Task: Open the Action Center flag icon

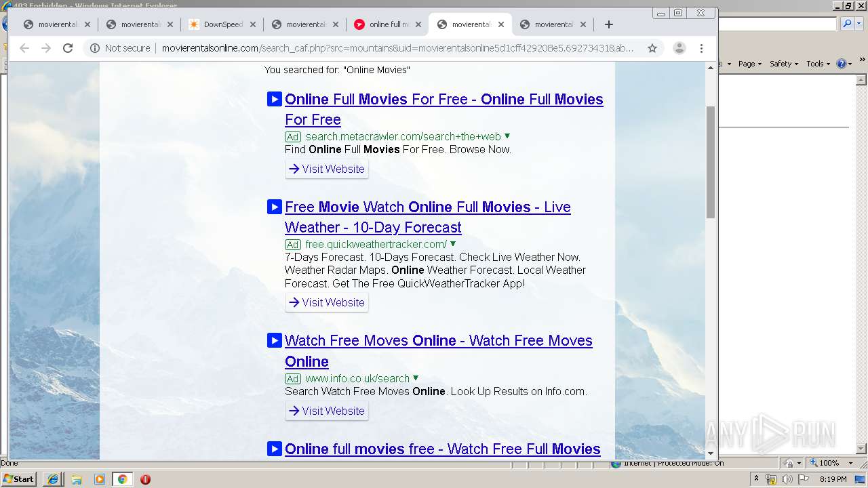Action: [x=804, y=479]
